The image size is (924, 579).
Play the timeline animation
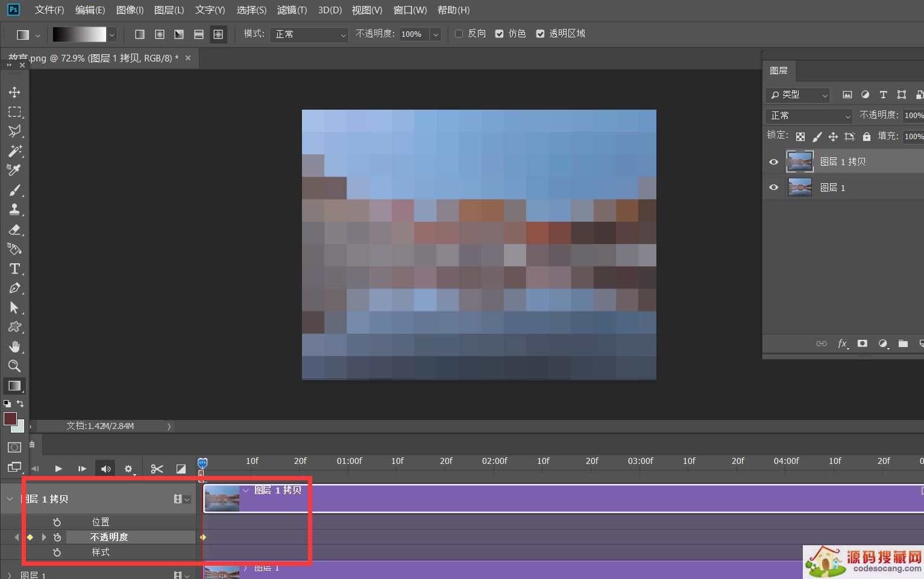(x=58, y=469)
